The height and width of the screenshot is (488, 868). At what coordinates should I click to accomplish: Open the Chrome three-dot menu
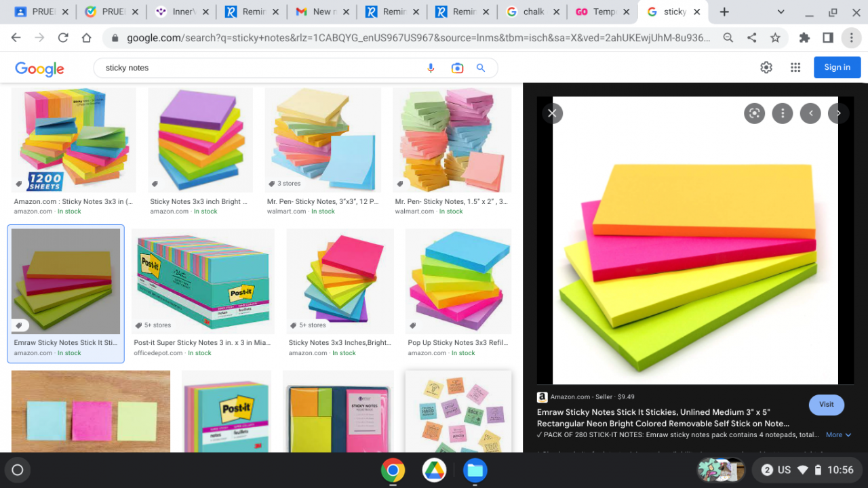point(851,38)
